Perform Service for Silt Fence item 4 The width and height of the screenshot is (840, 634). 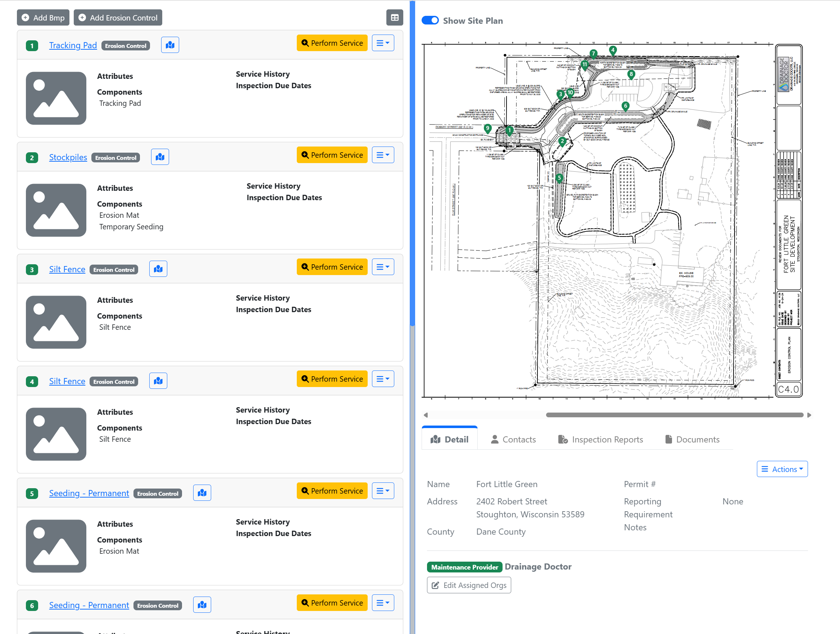(x=332, y=379)
